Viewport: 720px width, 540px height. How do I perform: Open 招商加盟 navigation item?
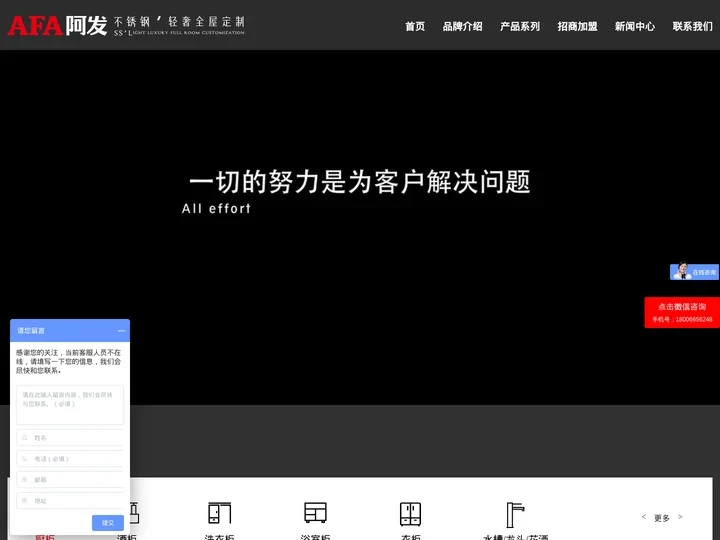(577, 26)
